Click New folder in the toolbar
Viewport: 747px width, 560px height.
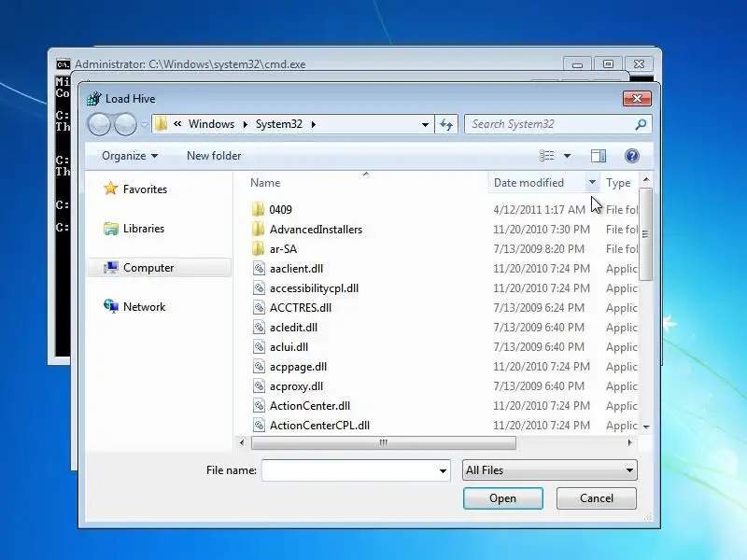(x=214, y=156)
